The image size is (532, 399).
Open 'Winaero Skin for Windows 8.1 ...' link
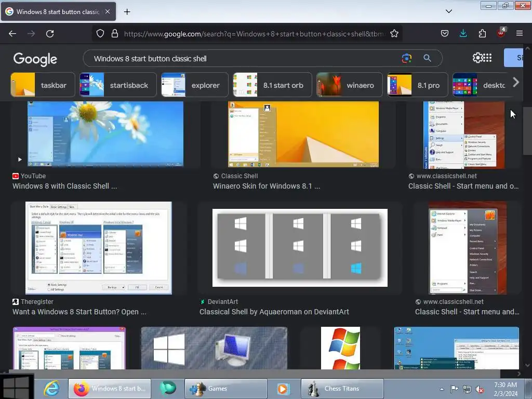(267, 186)
